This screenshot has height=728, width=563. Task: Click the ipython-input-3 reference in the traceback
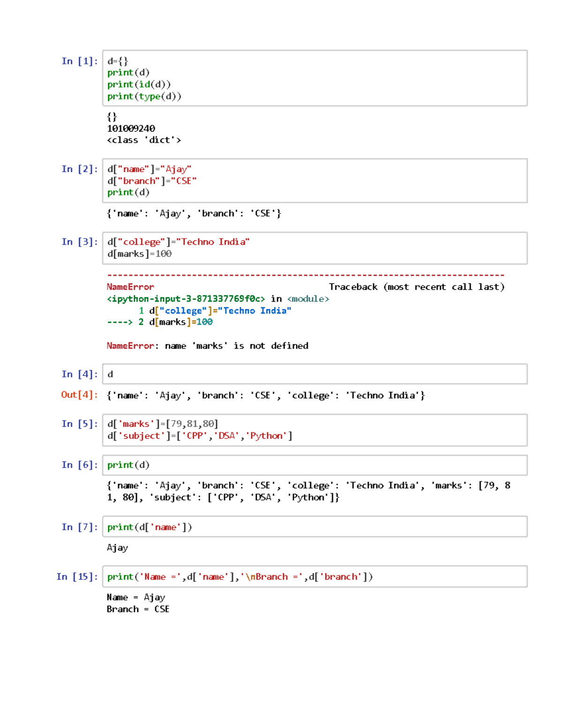coord(186,299)
